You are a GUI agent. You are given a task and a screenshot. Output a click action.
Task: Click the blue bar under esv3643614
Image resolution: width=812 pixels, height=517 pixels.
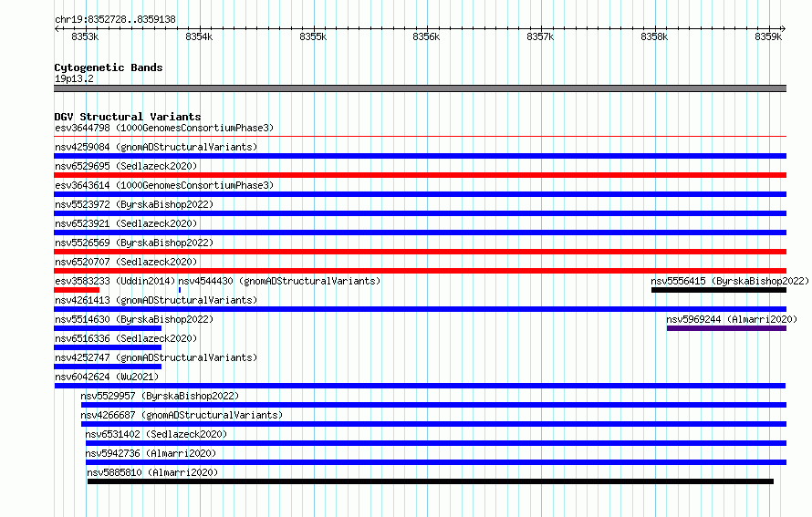(420, 194)
